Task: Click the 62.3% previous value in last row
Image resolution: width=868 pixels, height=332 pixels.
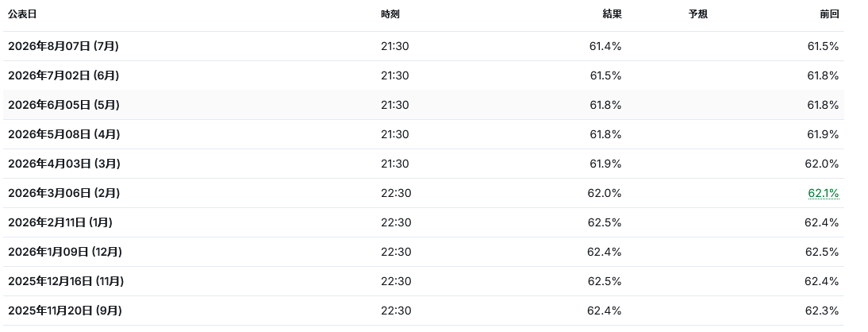Action: click(x=821, y=311)
